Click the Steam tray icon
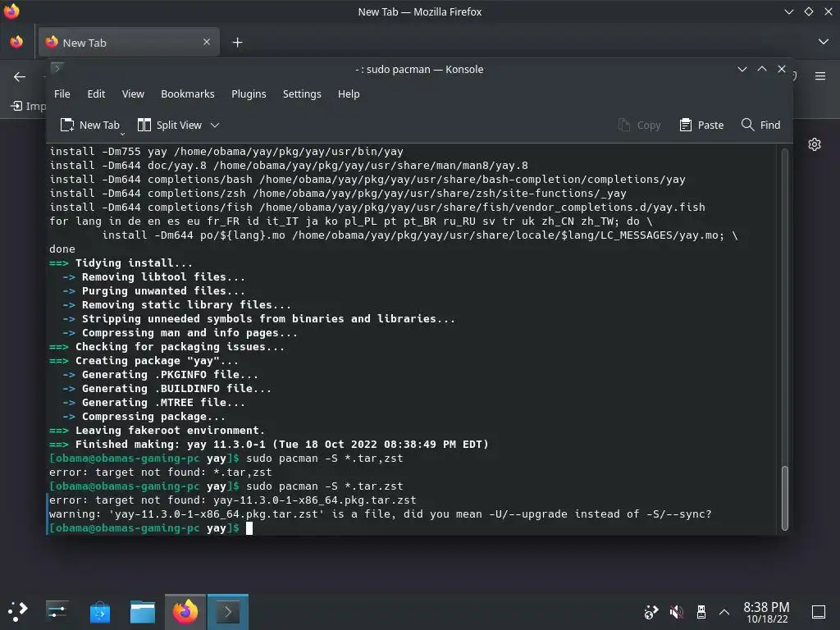This screenshot has width=840, height=630. point(651,611)
